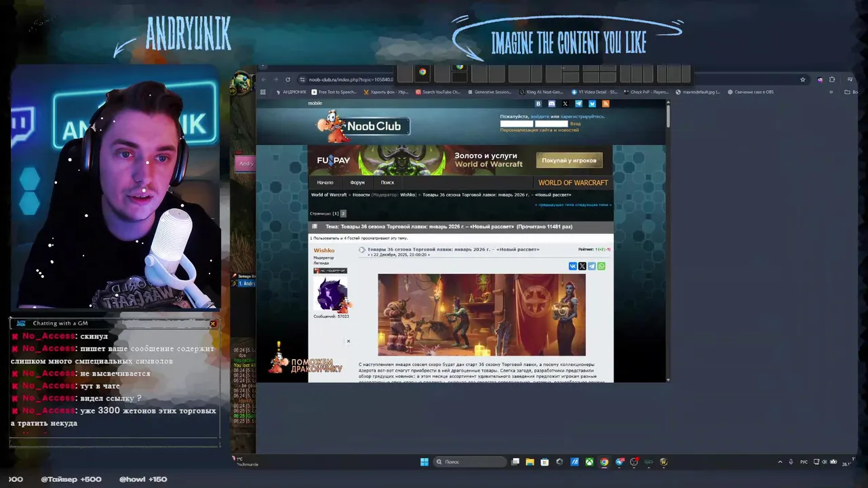The image size is (868, 488).
Task: Open the Telegram icon in the site header
Action: tap(578, 104)
